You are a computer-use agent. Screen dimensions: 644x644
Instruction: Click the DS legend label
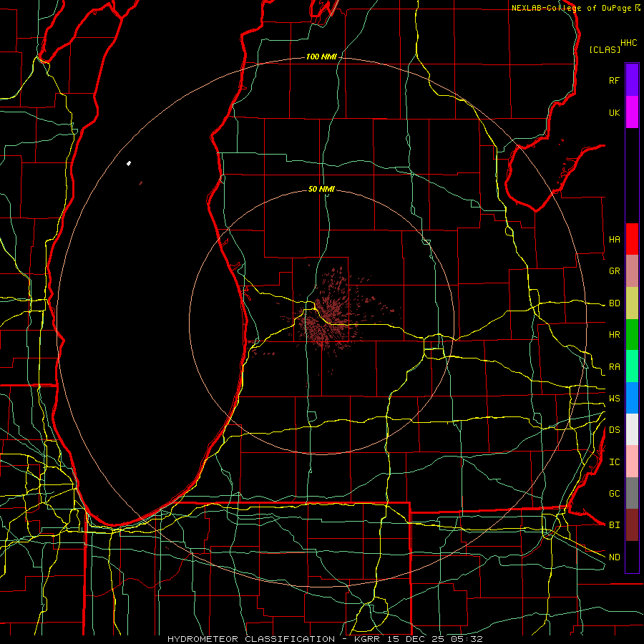point(614,430)
